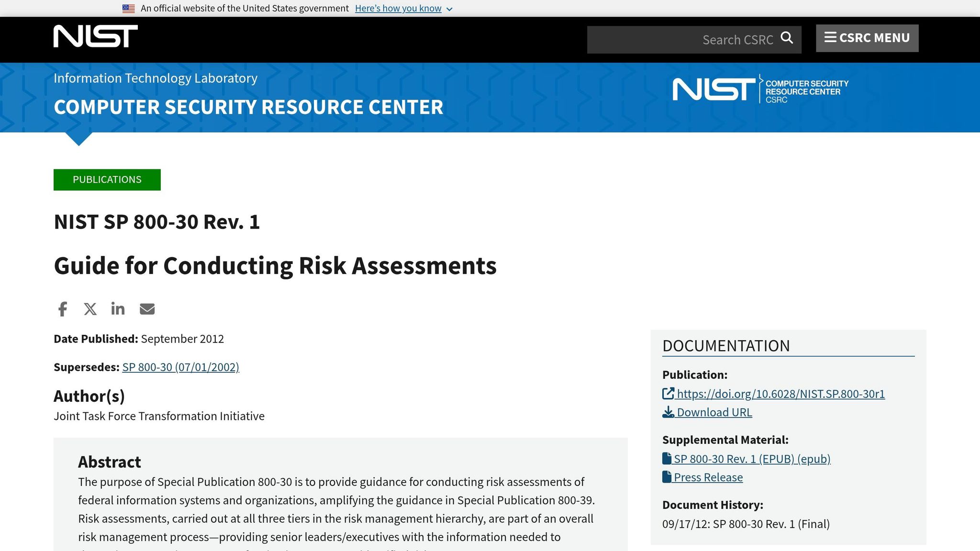Screen dimensions: 980x551
Task: Click the "NIST SP 800-30 Rev. 1" heading
Action: (x=156, y=222)
